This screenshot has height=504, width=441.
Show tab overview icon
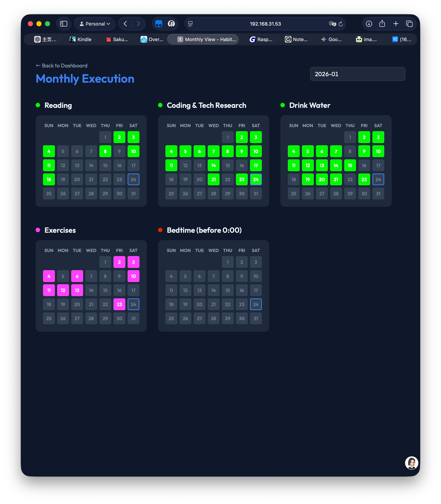coord(409,24)
